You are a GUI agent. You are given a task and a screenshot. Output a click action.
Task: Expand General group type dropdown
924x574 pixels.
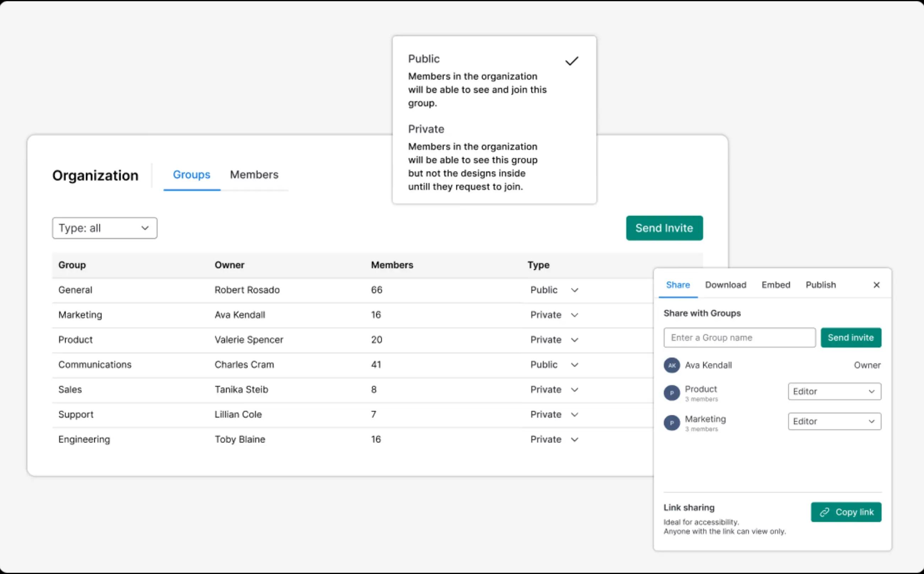click(x=574, y=290)
